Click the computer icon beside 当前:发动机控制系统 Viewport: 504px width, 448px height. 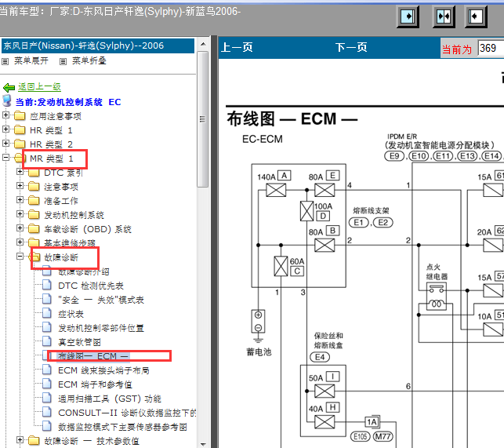7,100
